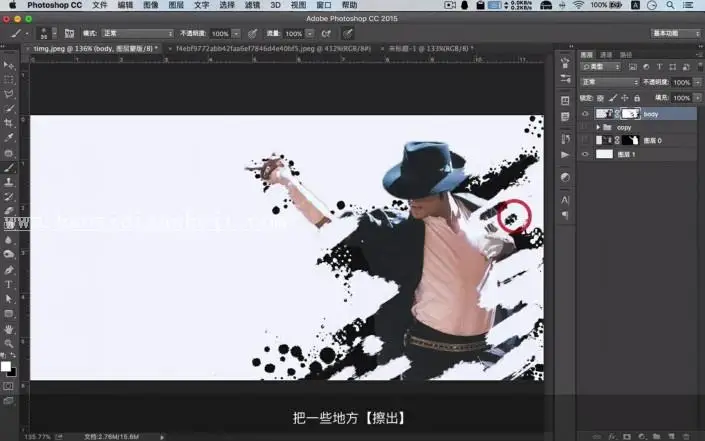The height and width of the screenshot is (441, 705).
Task: Select the History Brush tool
Action: [x=9, y=196]
